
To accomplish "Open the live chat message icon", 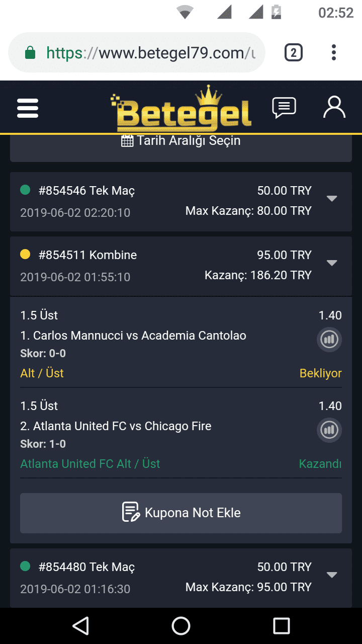I will [x=284, y=108].
